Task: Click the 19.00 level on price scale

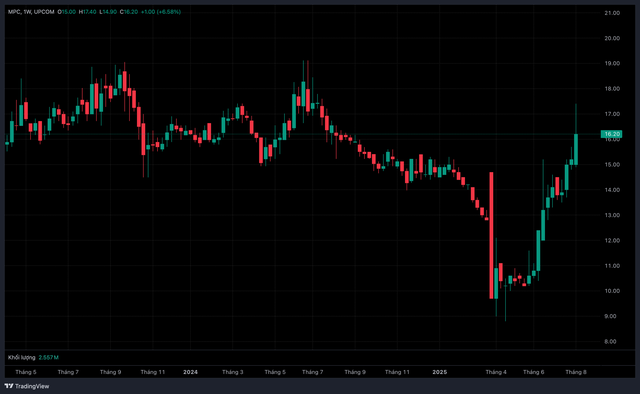Action: 612,64
